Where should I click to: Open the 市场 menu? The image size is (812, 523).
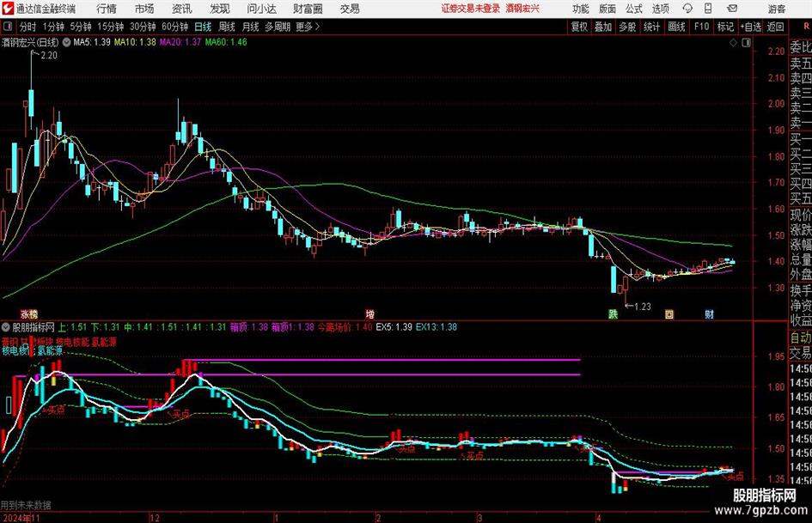point(144,9)
